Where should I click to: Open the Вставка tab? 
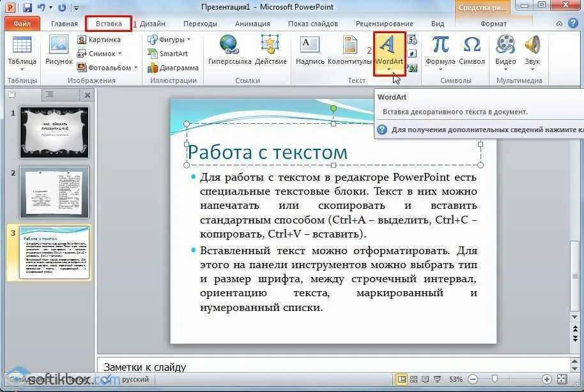click(109, 24)
